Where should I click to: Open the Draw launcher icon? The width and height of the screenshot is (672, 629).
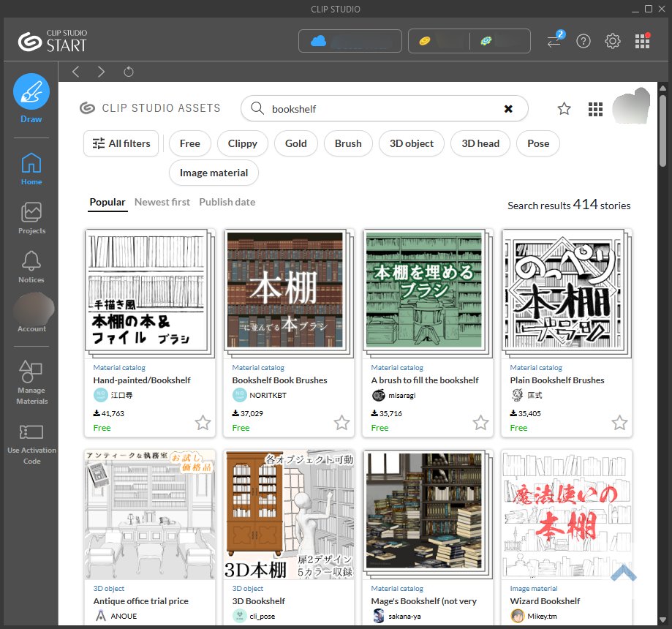[31, 91]
